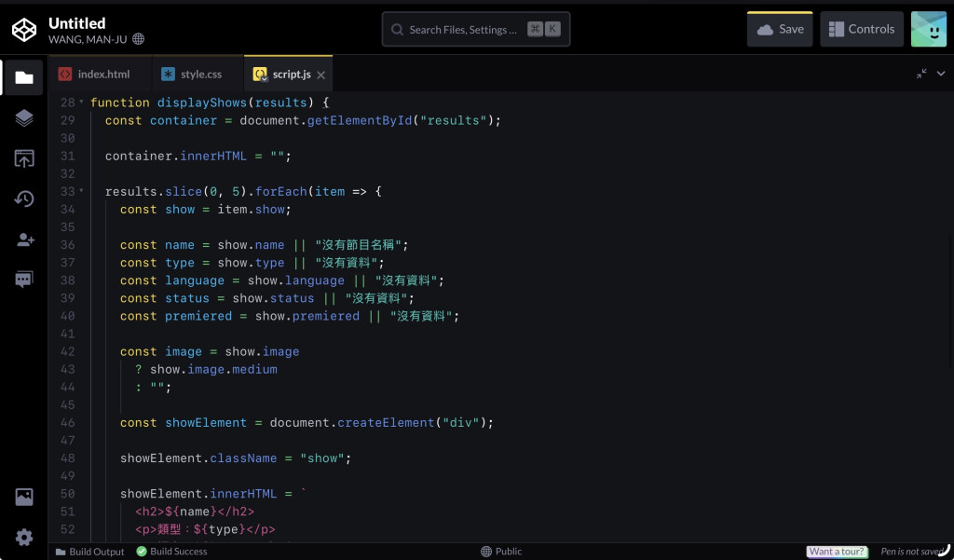Switch to the style.css tab
Viewport: 954px width, 560px height.
tap(192, 75)
